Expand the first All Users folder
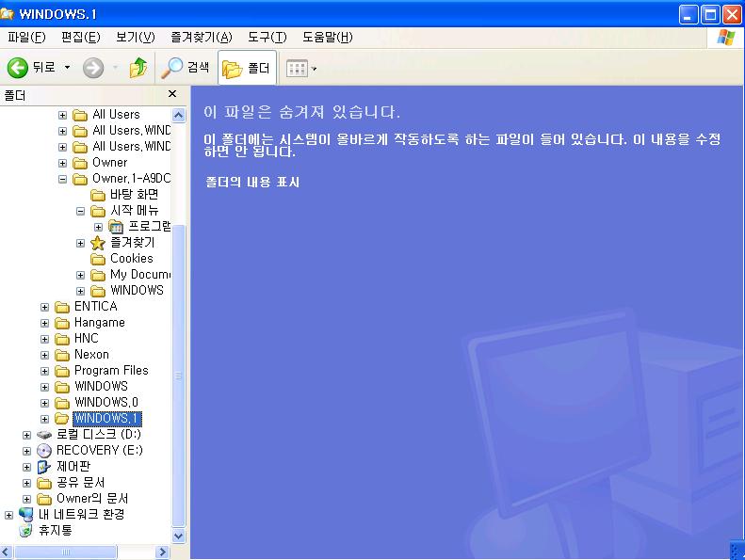 pyautogui.click(x=63, y=115)
